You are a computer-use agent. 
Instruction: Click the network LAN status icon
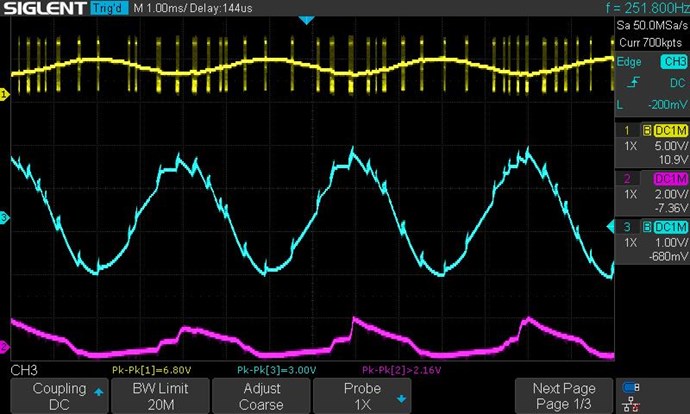(632, 401)
